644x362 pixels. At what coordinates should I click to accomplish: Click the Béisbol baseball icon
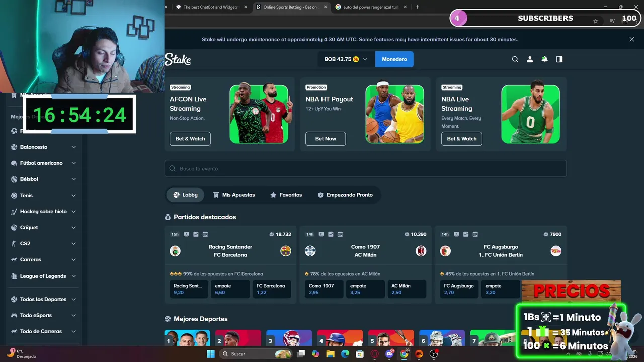pos(14,179)
